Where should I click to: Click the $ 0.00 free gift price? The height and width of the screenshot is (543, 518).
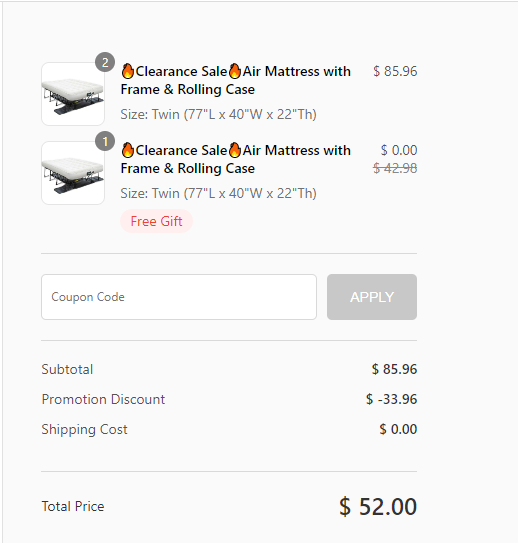(x=399, y=150)
